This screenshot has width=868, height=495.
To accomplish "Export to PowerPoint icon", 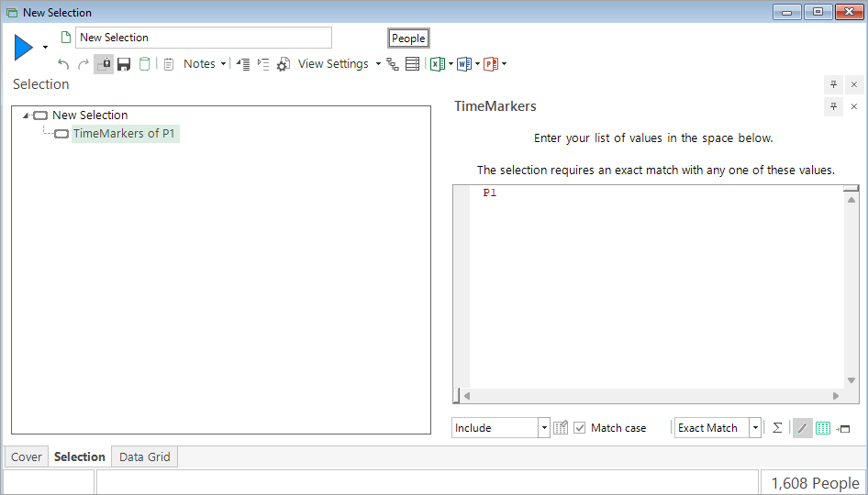I will pos(491,64).
